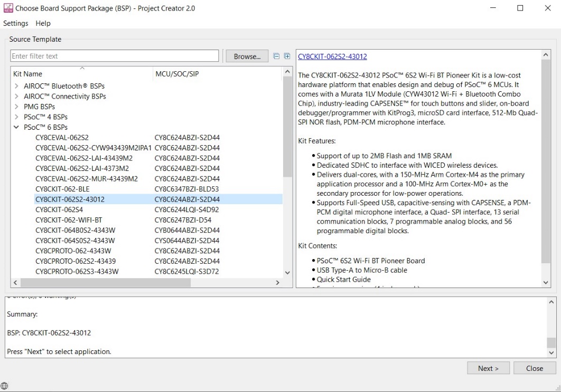The height and width of the screenshot is (392, 561).
Task: Select CY8CEVAL-062S2-MUR-43439M2 kit
Action: tap(158, 179)
